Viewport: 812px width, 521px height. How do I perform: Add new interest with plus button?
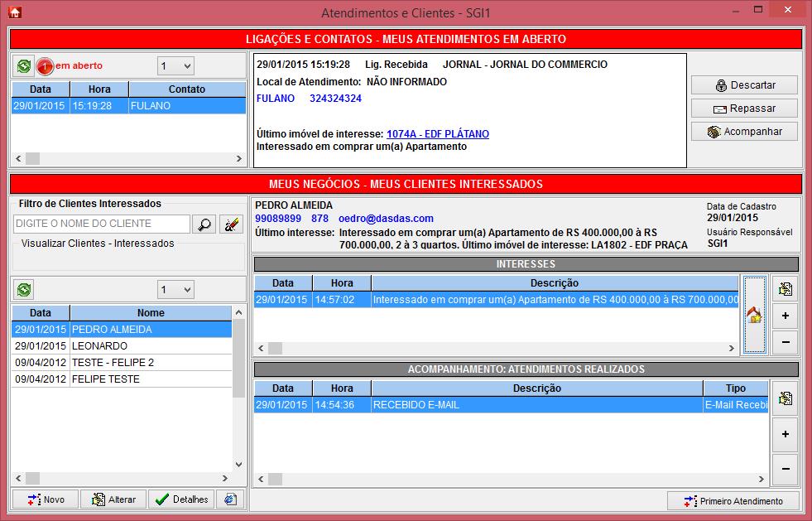click(x=785, y=316)
